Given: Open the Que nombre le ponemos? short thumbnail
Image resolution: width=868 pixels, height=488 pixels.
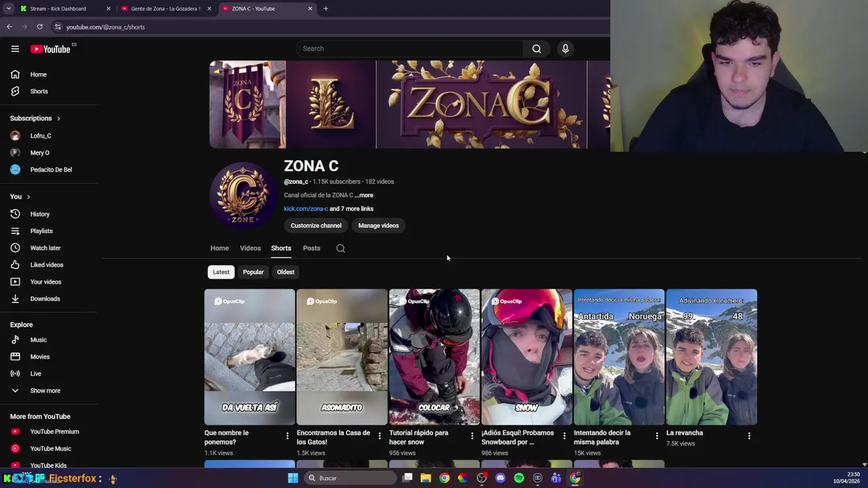Looking at the screenshot, I should (250, 357).
